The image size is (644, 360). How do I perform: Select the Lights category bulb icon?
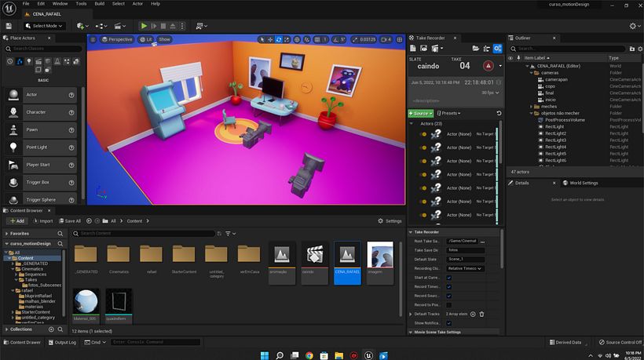29,61
